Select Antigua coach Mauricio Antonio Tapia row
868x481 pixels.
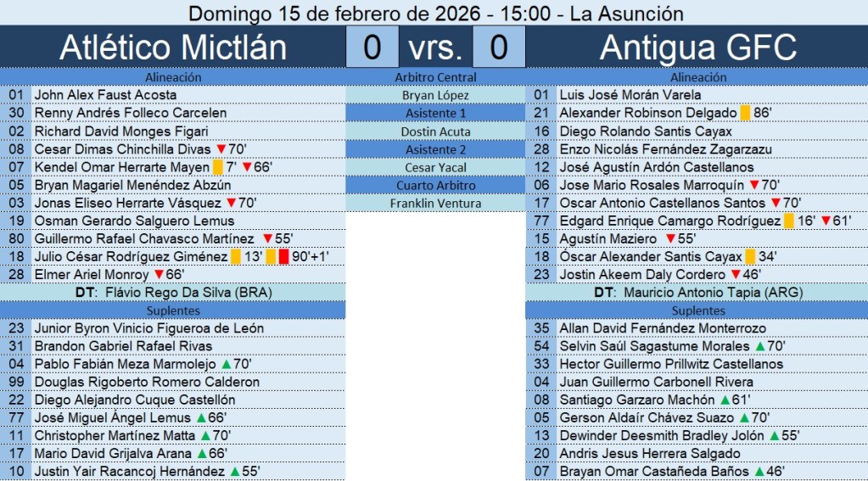(x=697, y=293)
